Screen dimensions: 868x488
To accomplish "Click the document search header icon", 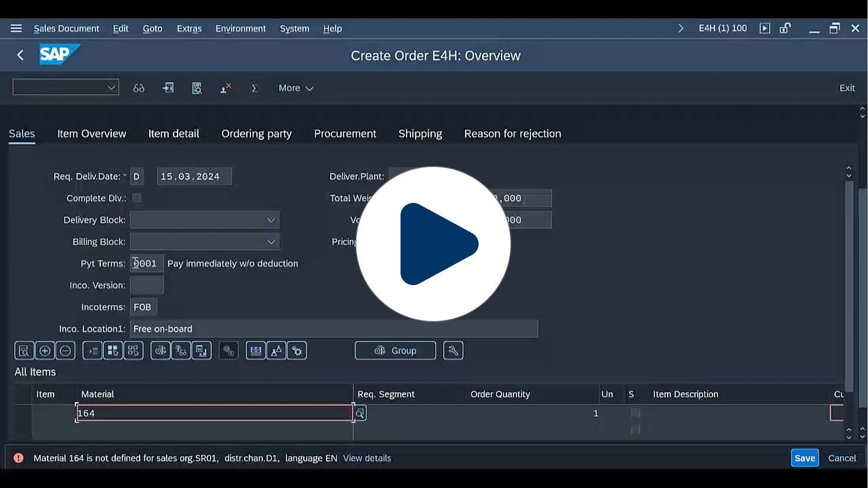I will [197, 88].
